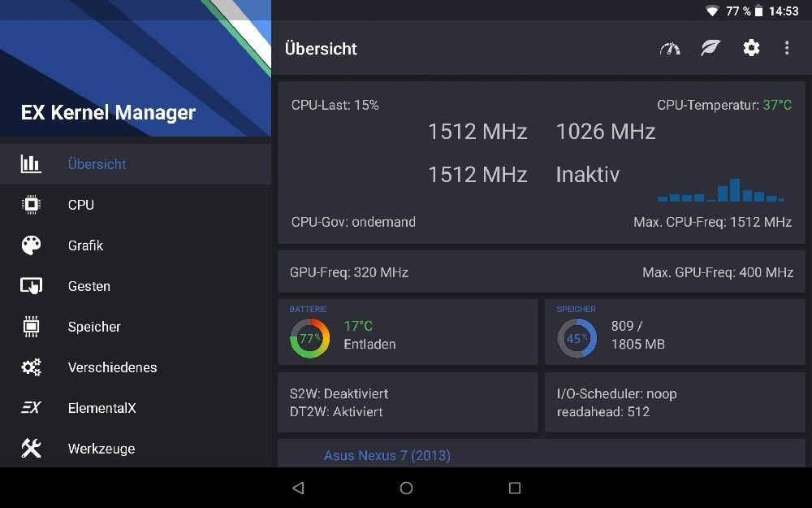Tap the Android back button
Viewport: 812px width, 508px height.
tap(298, 488)
